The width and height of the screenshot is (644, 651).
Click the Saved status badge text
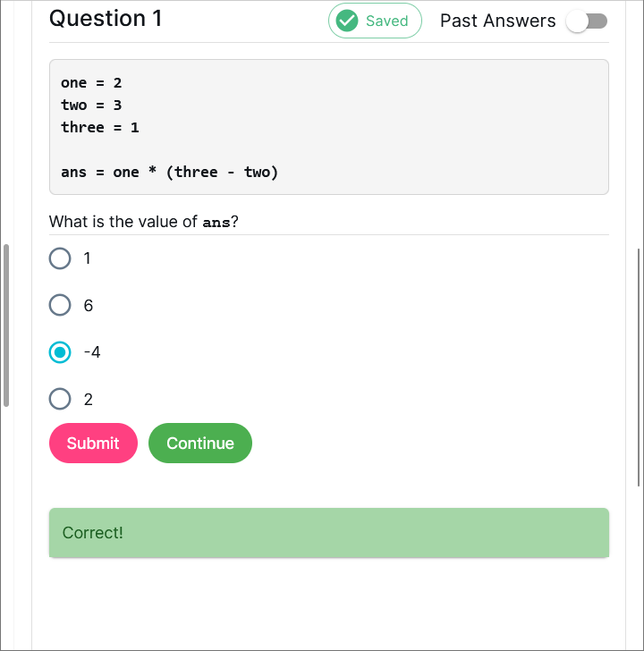click(x=386, y=21)
